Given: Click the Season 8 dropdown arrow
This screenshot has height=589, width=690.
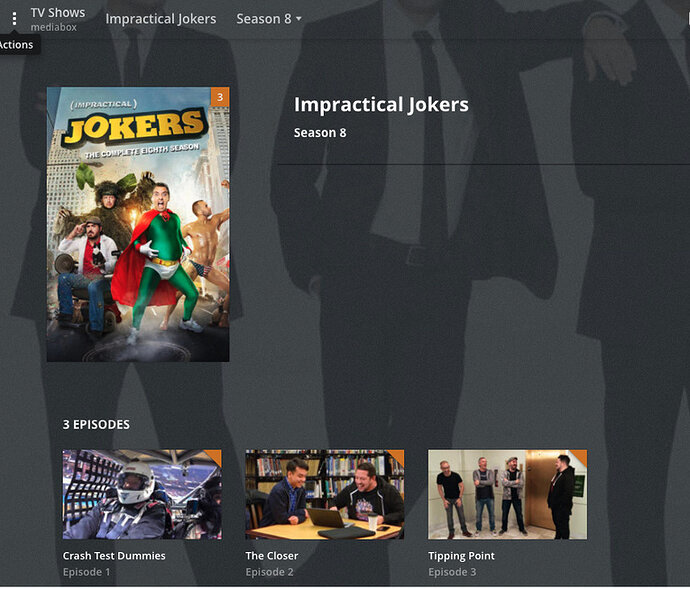Looking at the screenshot, I should coord(299,19).
